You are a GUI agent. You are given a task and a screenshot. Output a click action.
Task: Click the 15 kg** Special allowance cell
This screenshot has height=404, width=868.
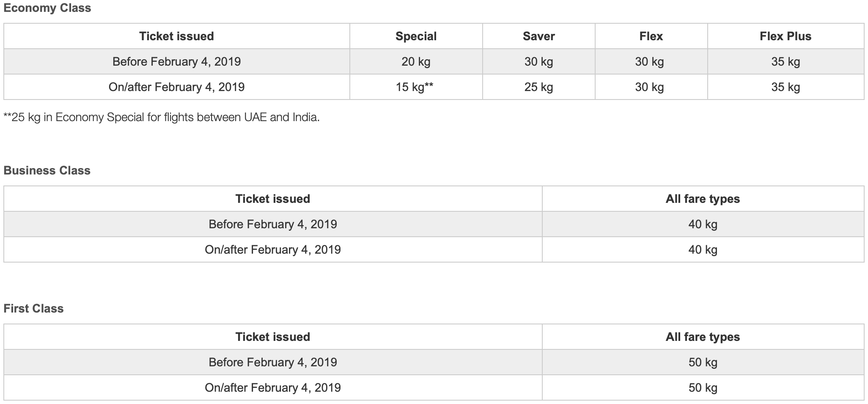tap(415, 87)
